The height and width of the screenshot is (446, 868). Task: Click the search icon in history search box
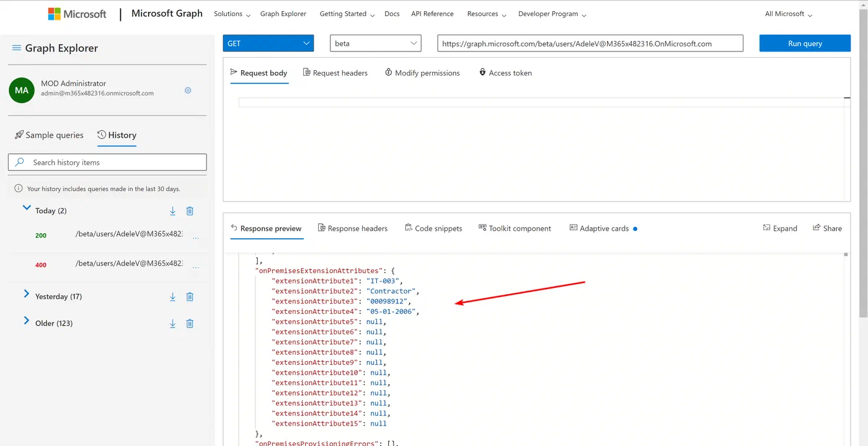(20, 162)
